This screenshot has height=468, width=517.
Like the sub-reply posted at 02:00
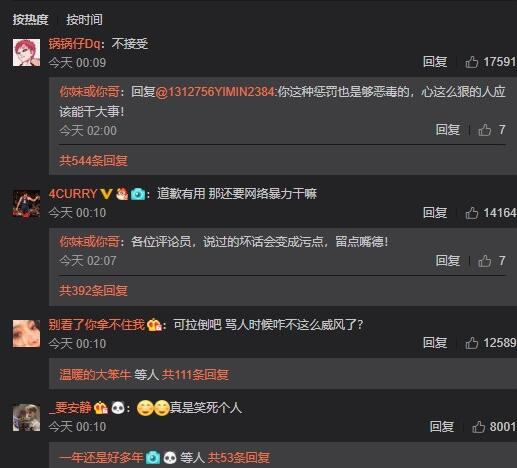485,130
